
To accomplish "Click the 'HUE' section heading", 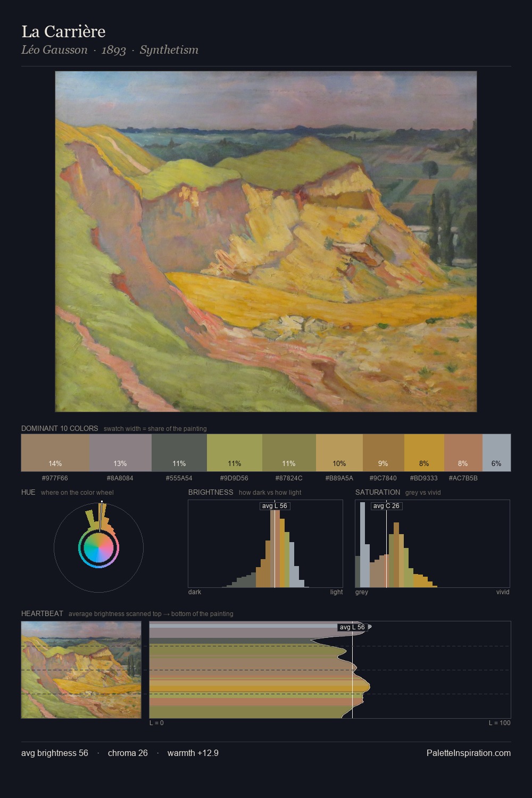I will (x=28, y=492).
